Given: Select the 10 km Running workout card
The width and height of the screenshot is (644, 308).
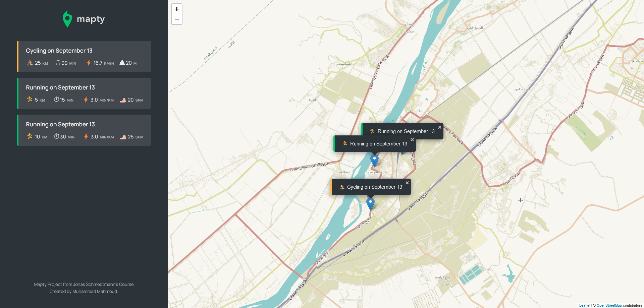Looking at the screenshot, I should coord(84,130).
